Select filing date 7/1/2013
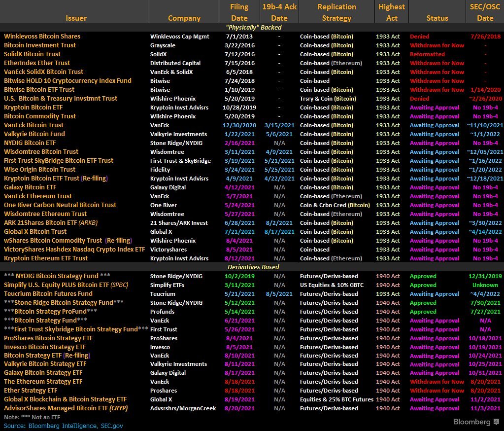 [239, 36]
